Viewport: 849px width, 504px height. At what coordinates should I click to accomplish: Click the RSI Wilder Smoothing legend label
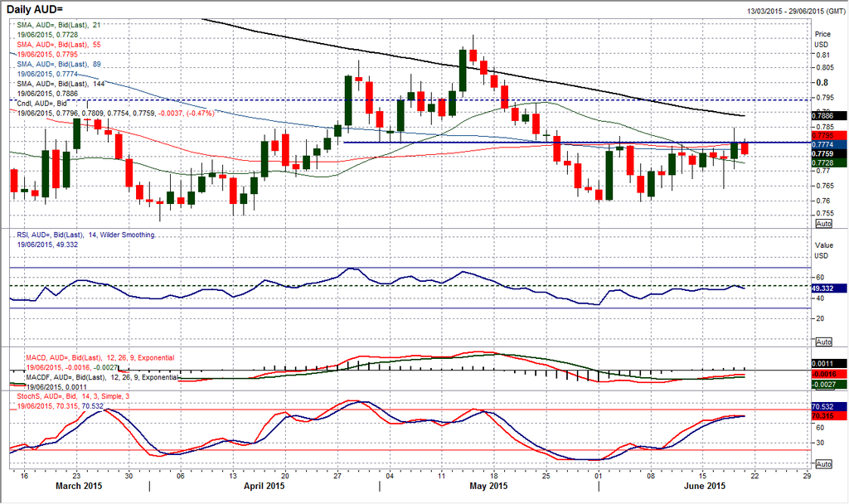[x=86, y=235]
